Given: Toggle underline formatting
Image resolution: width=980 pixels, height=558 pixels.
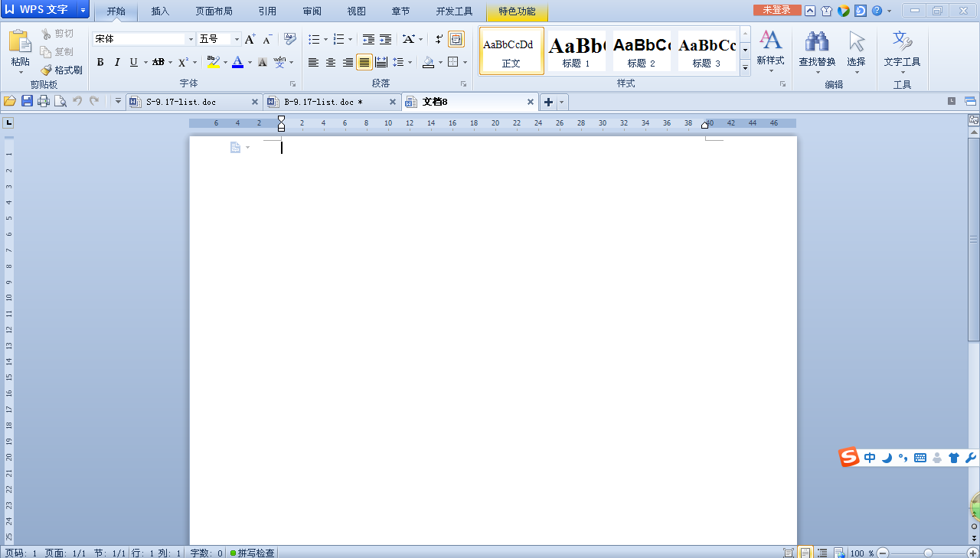Looking at the screenshot, I should (134, 62).
